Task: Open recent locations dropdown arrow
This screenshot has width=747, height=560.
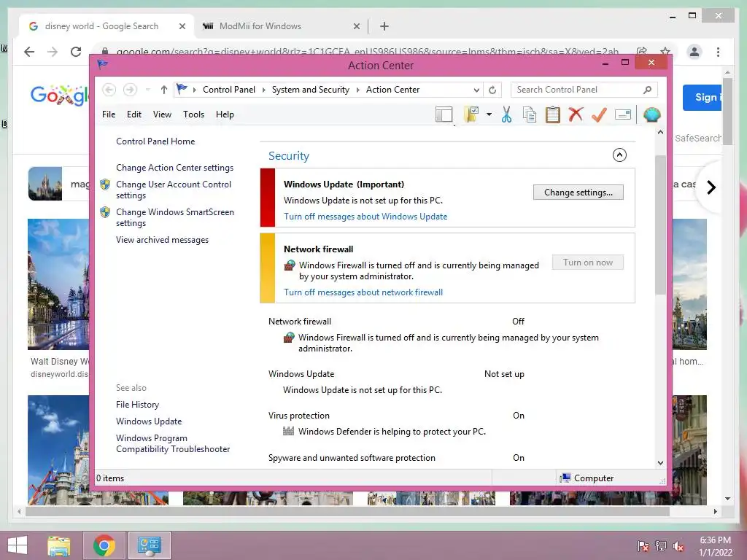Action: [147, 90]
